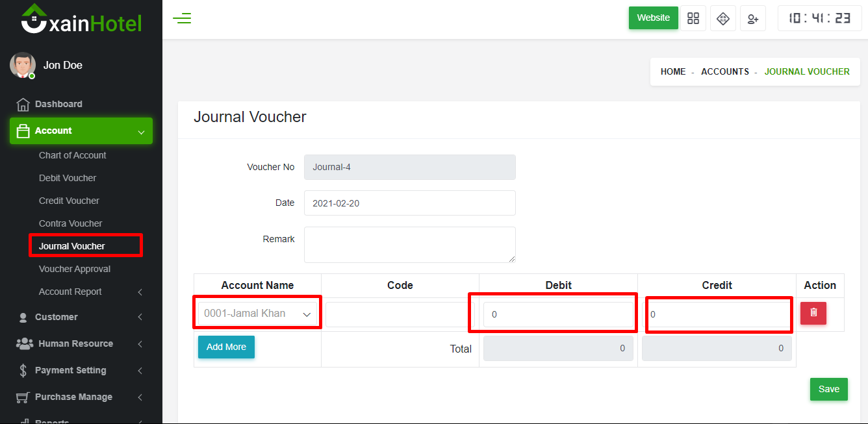The image size is (868, 424).
Task: Click the green Website button
Action: click(x=653, y=18)
